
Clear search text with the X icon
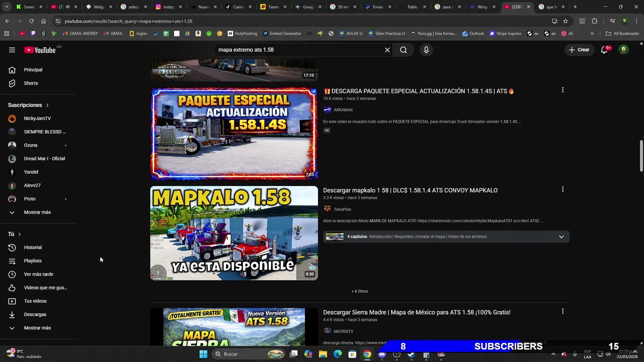point(387,50)
